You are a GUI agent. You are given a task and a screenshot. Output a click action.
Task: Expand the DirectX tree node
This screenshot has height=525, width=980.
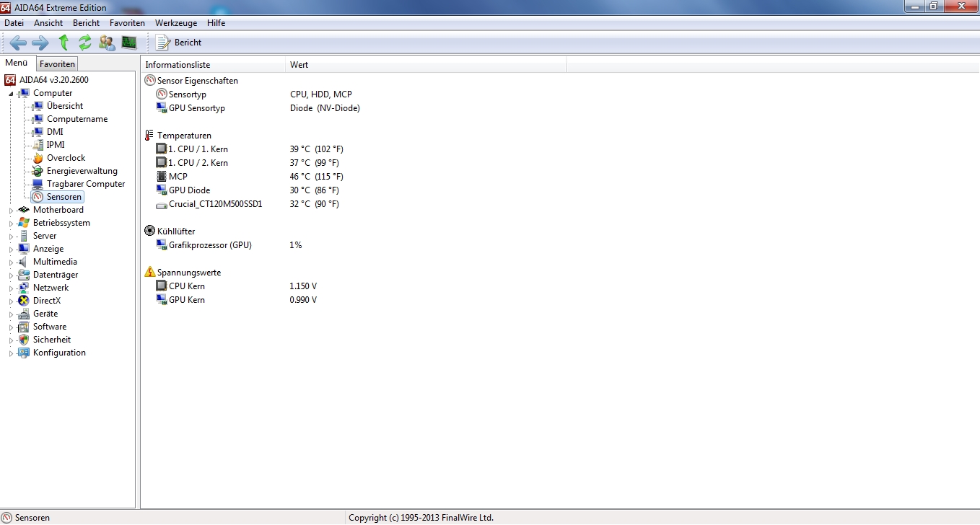(11, 301)
